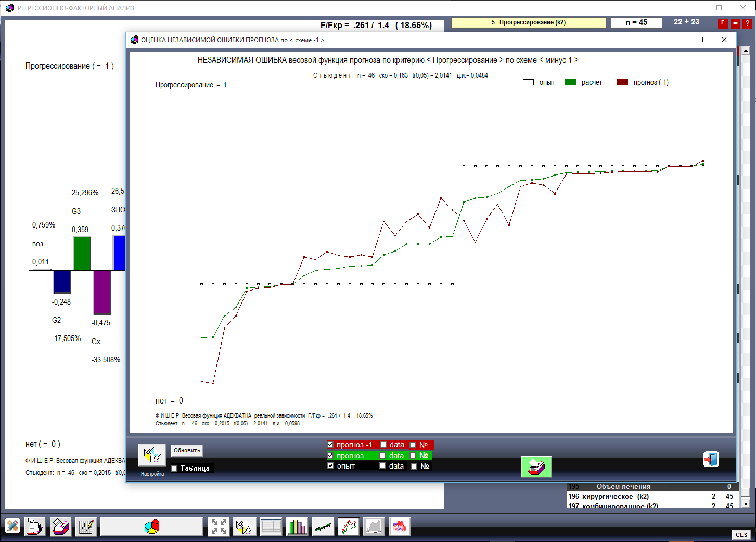This screenshot has width=756, height=542.
Task: Enable the Таблица checkbox
Action: (x=175, y=468)
